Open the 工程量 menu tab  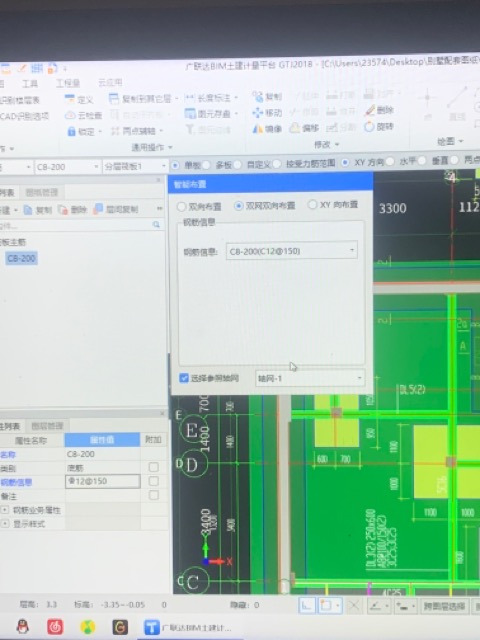coord(68,83)
